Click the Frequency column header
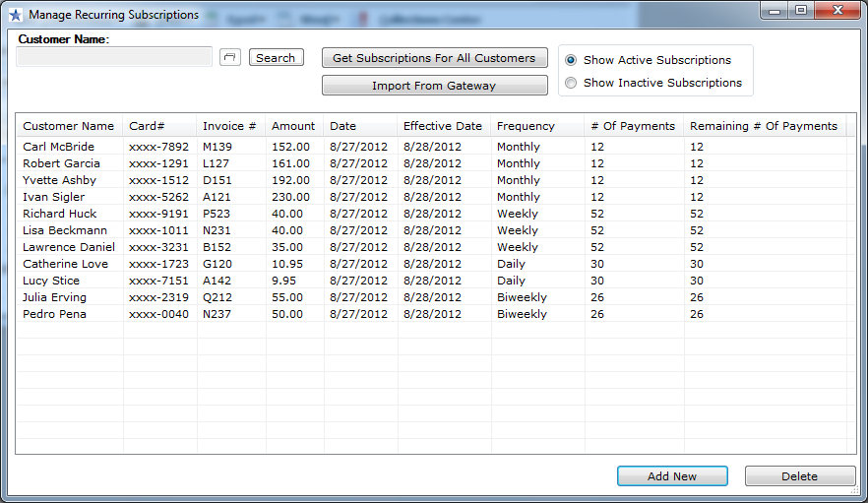 coord(526,126)
